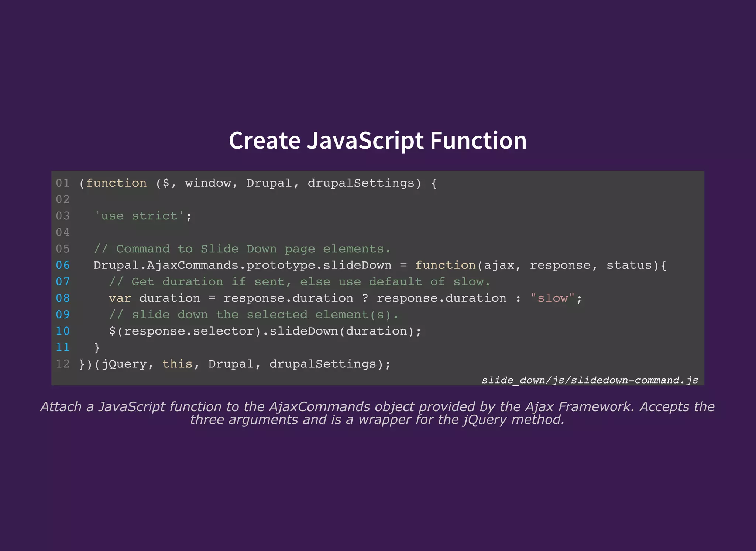Click the filename 'slide_down/js/slidedown-command.js'
Image resolution: width=756 pixels, height=551 pixels.
pyautogui.click(x=590, y=380)
